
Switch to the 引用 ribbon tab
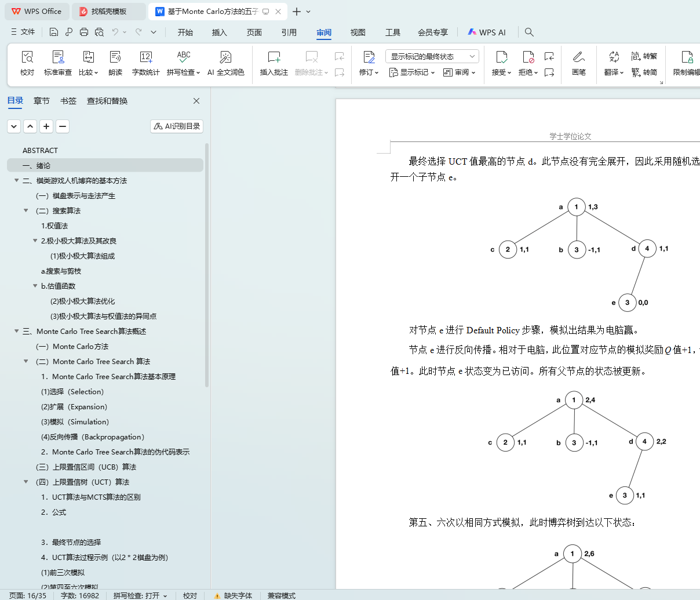click(x=289, y=32)
